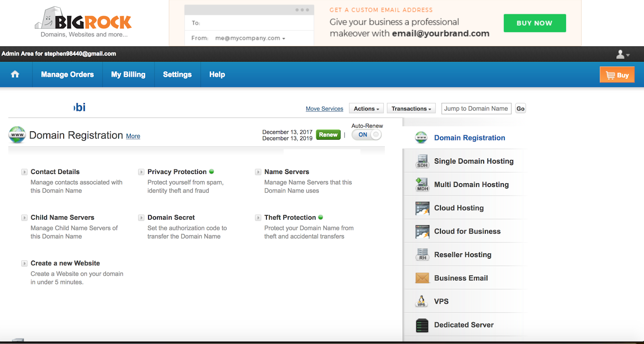Open Domain Secret section title

pos(171,217)
